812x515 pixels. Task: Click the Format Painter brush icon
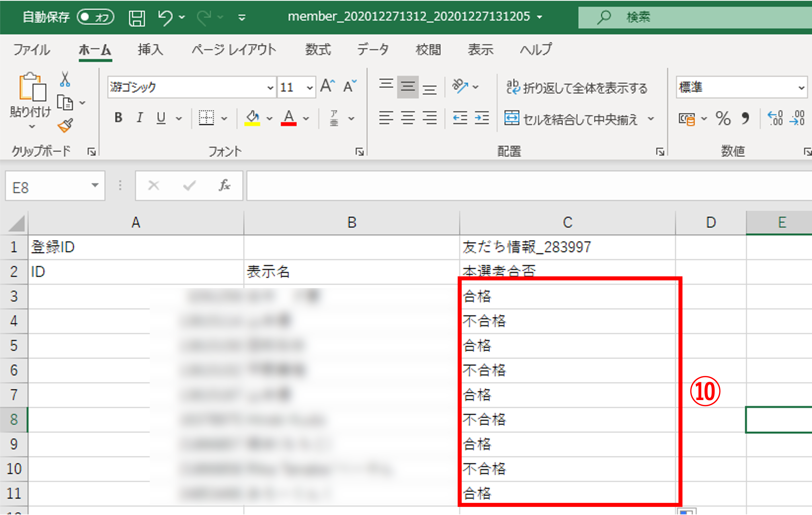tap(65, 125)
